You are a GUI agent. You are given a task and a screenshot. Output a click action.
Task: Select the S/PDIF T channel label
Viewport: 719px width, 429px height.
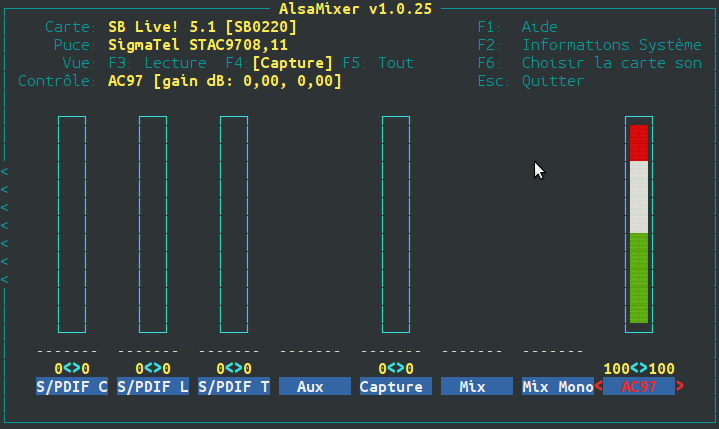point(234,386)
